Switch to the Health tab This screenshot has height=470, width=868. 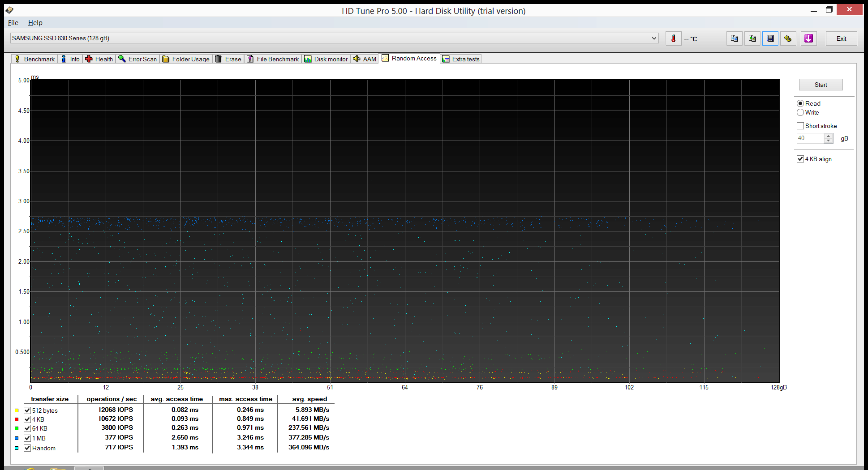pyautogui.click(x=99, y=59)
